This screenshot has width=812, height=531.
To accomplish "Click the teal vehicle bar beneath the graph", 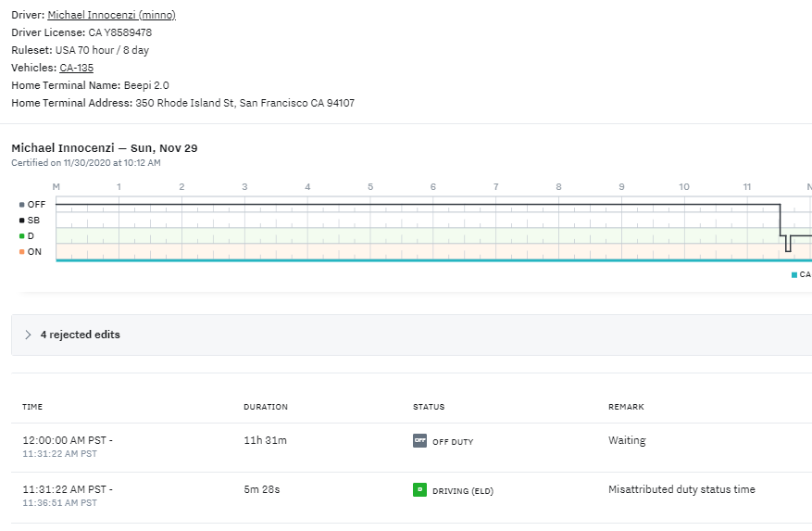I will click(417, 260).
